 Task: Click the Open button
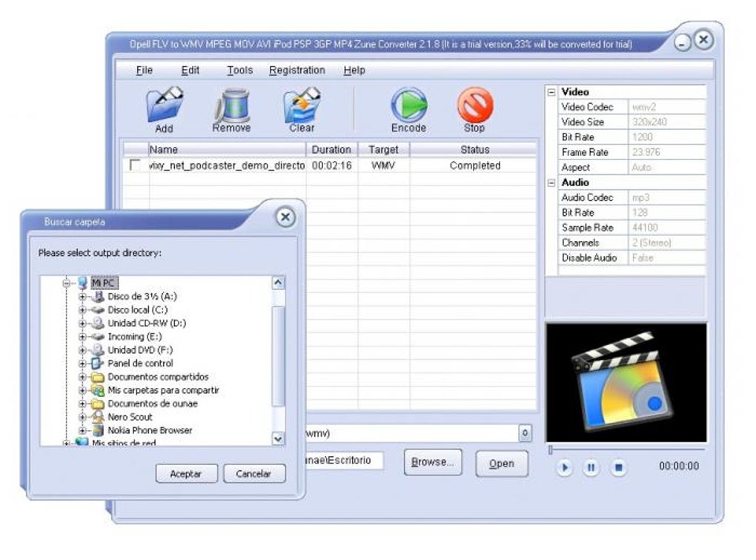[502, 464]
